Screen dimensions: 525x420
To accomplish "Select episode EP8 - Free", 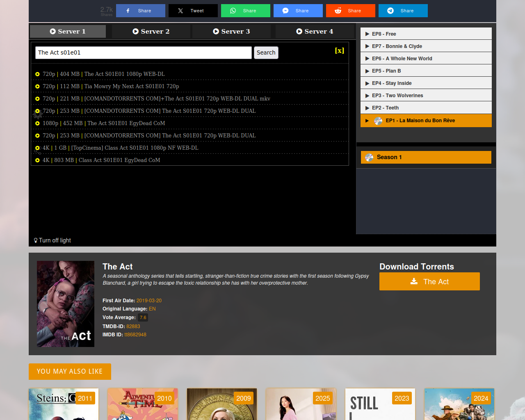I will [x=426, y=34].
